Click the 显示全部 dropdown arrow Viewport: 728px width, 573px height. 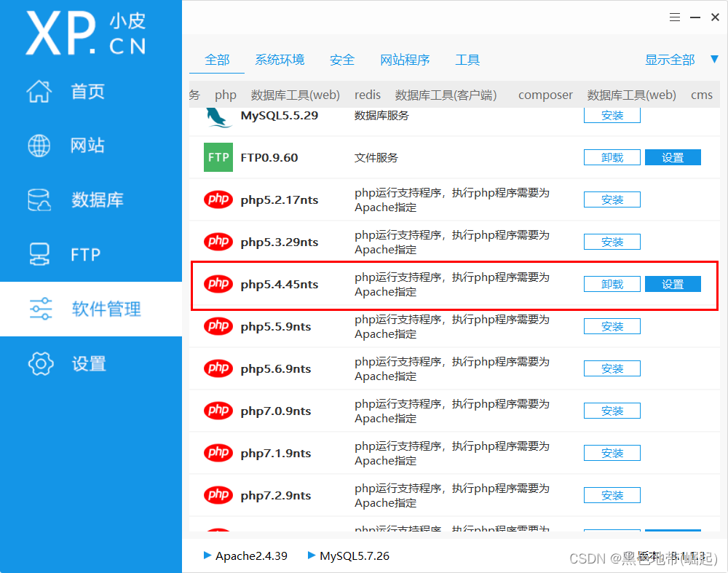coord(715,60)
